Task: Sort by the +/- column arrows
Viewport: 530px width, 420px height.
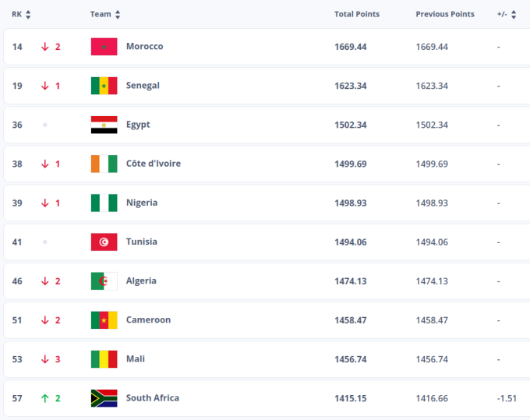Action: (x=514, y=14)
